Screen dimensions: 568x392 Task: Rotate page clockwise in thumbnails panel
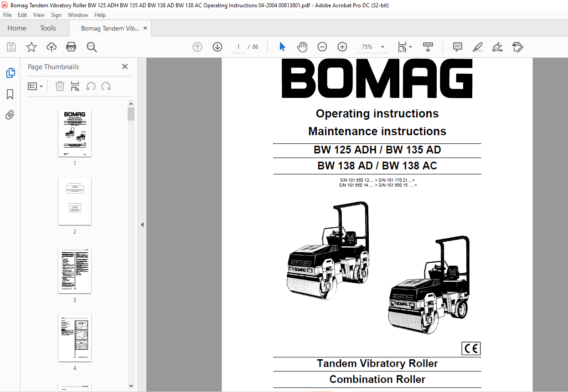pyautogui.click(x=106, y=86)
